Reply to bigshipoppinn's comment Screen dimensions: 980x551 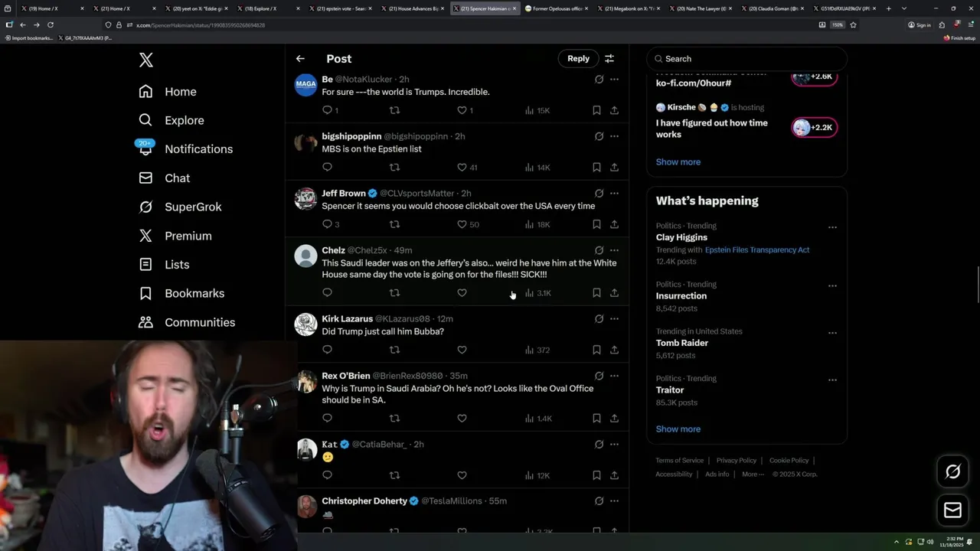tap(327, 167)
